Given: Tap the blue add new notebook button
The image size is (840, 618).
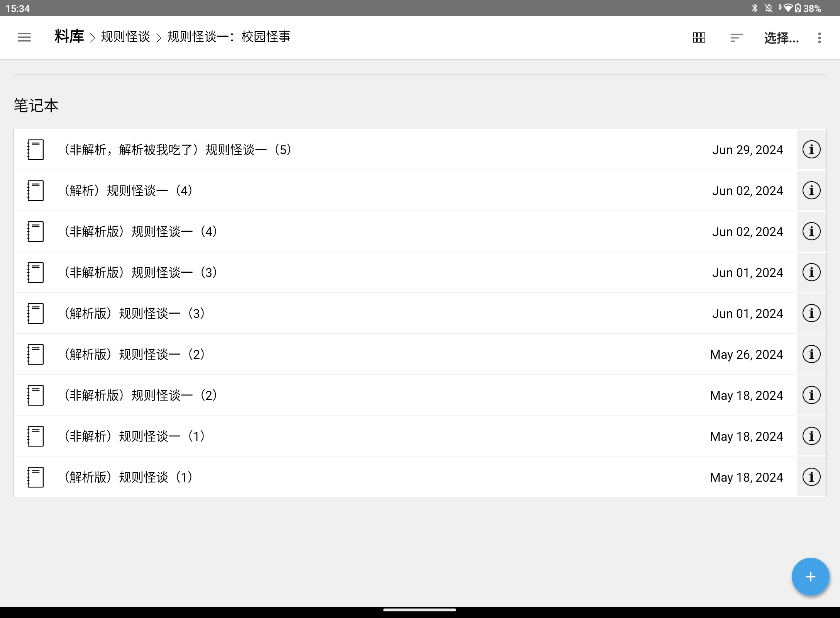Looking at the screenshot, I should pos(810,577).
